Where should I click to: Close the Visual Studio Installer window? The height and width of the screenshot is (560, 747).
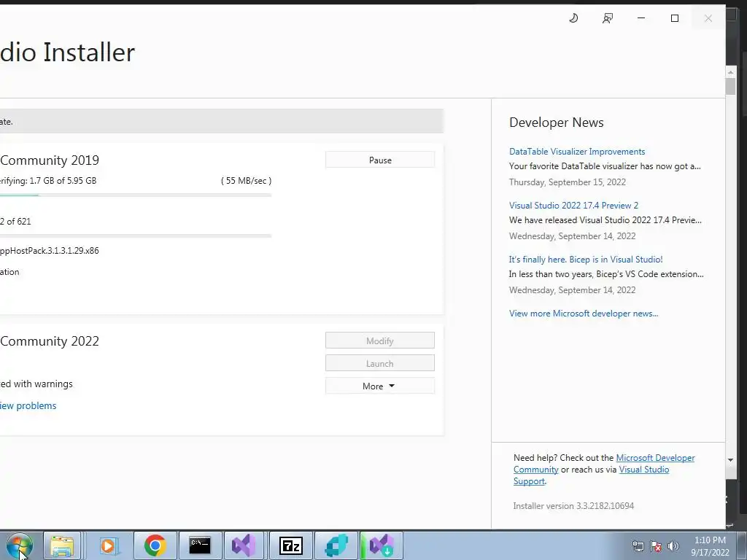(x=708, y=18)
